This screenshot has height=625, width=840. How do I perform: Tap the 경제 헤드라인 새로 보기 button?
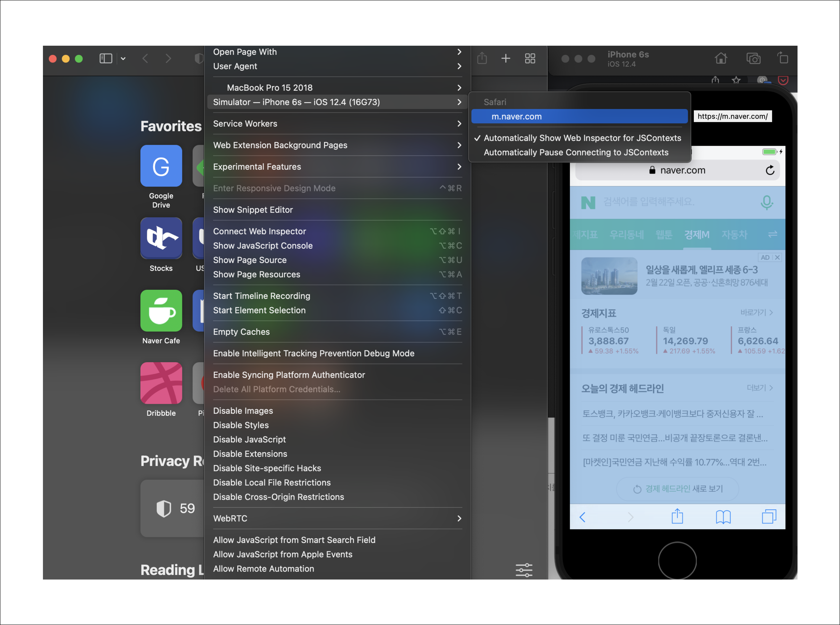pyautogui.click(x=677, y=489)
